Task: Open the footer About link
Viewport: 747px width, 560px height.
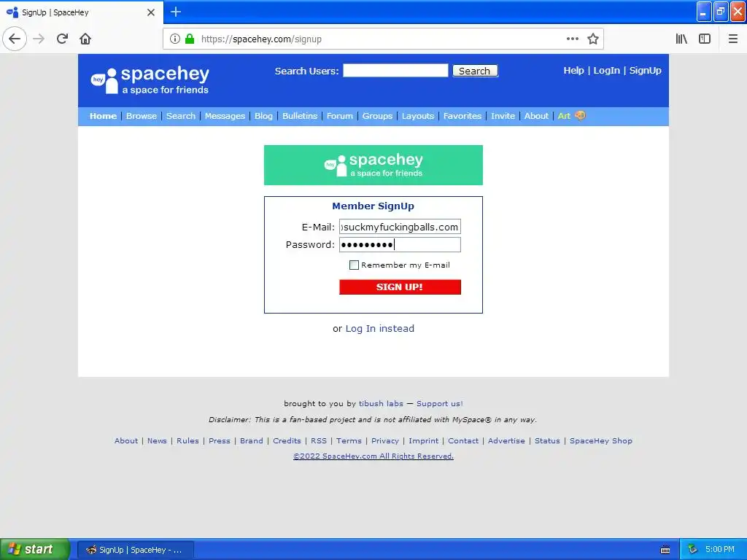Action: click(126, 441)
